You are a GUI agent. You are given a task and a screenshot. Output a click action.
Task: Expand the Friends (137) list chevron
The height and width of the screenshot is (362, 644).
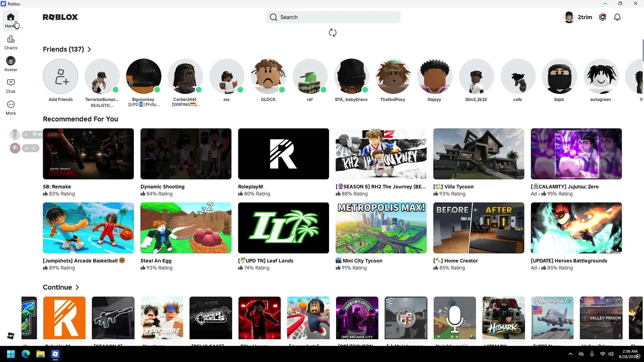(89, 49)
